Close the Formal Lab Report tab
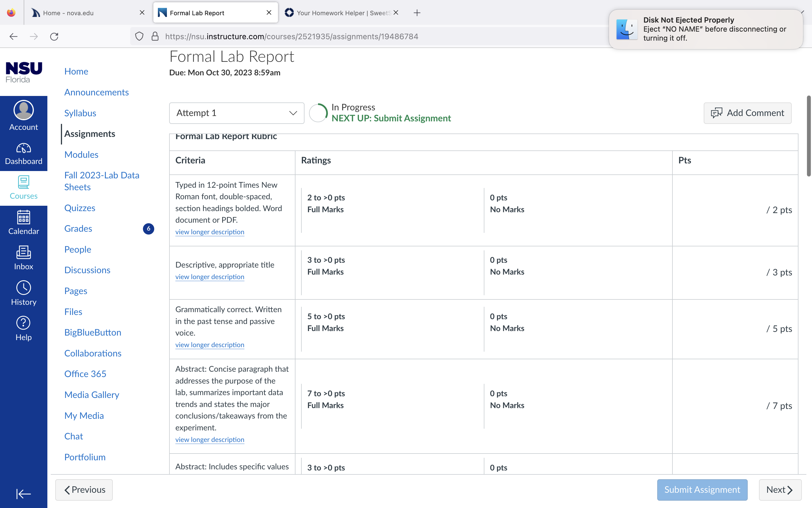 tap(269, 12)
